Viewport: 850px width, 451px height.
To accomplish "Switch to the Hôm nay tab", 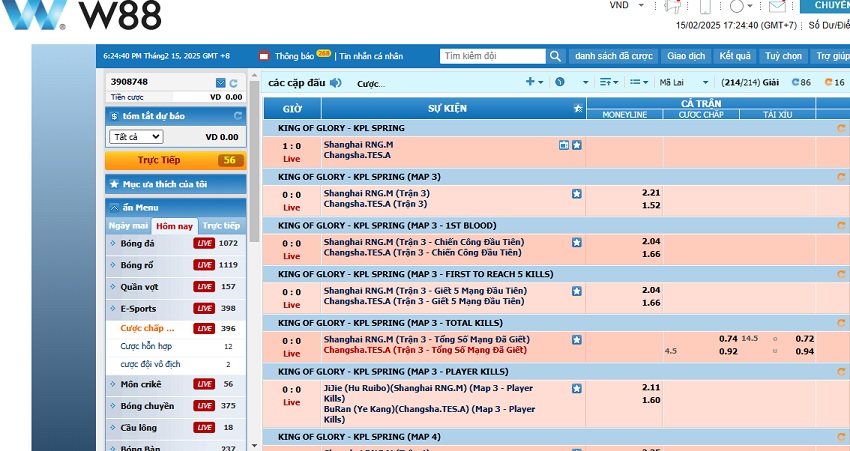I will click(174, 226).
